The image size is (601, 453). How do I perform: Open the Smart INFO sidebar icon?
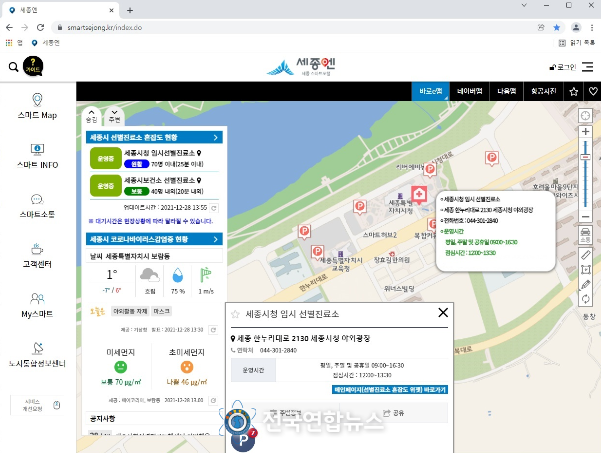[x=37, y=156]
